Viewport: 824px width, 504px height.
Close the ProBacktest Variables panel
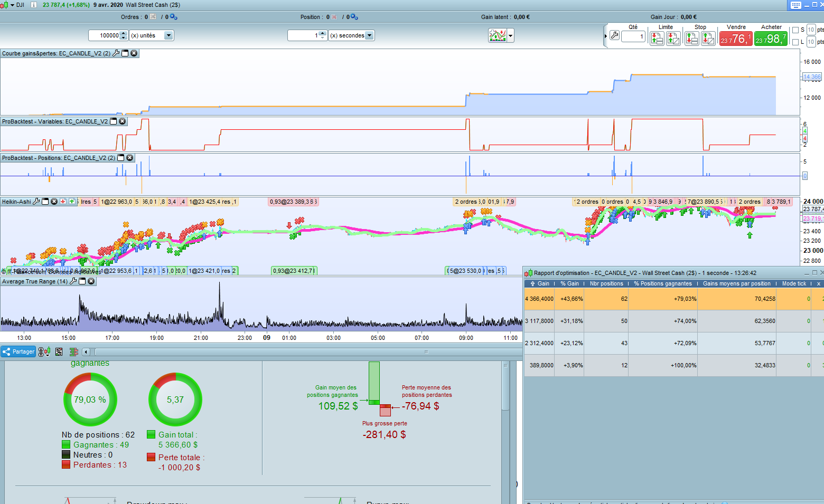tap(123, 121)
